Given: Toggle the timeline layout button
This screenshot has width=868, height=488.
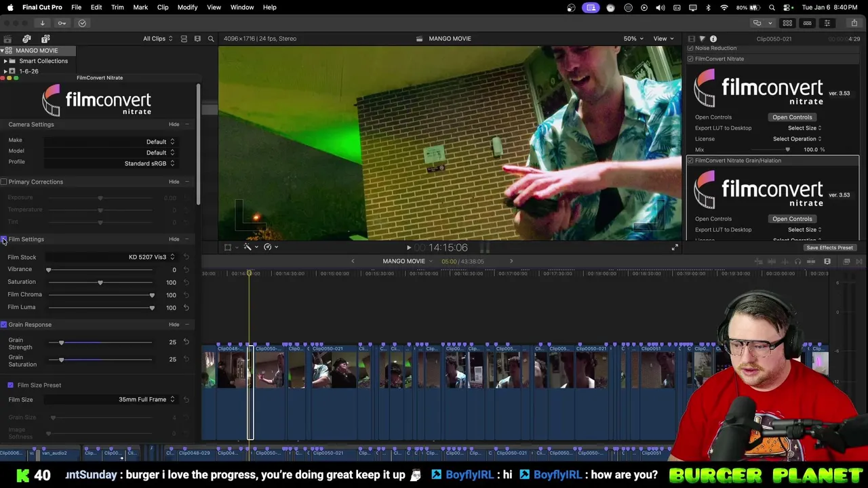Looking at the screenshot, I should (807, 23).
